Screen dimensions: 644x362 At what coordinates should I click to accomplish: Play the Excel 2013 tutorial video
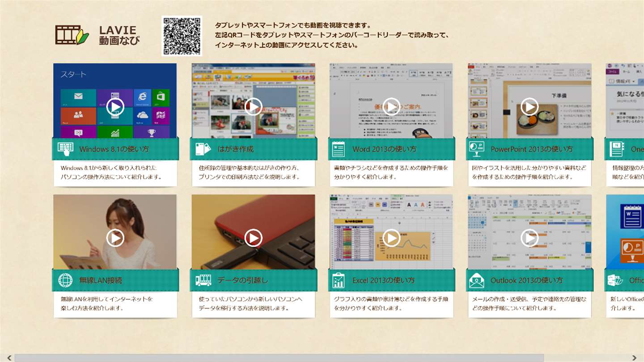click(391, 238)
